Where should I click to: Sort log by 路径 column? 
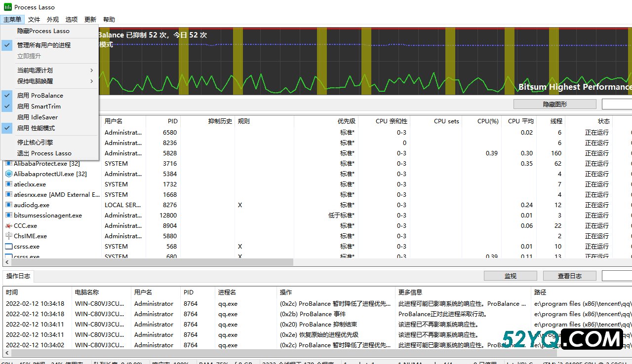click(x=582, y=292)
